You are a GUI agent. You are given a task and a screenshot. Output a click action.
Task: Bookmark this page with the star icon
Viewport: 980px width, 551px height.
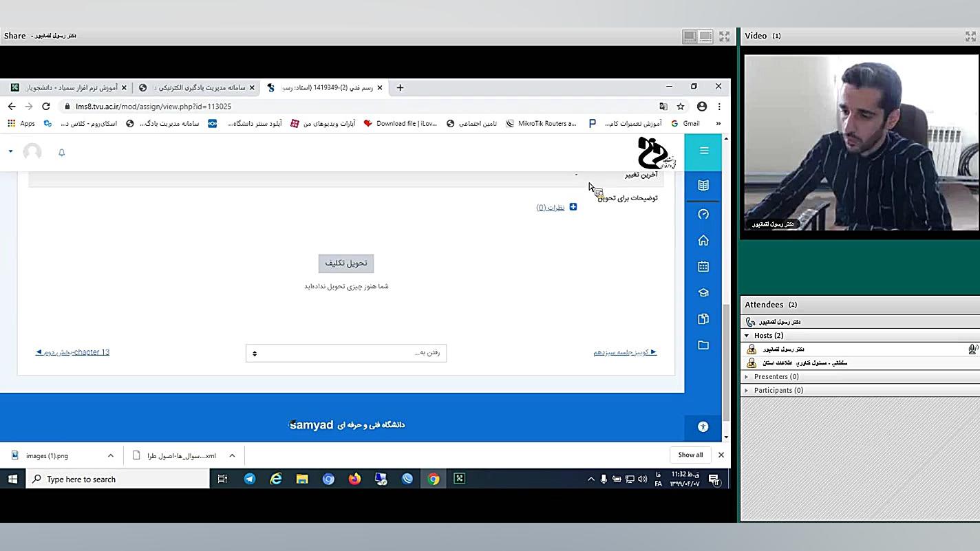click(681, 107)
